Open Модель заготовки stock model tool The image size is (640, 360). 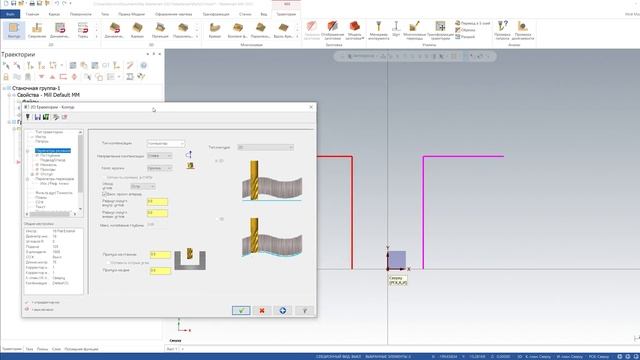(354, 30)
